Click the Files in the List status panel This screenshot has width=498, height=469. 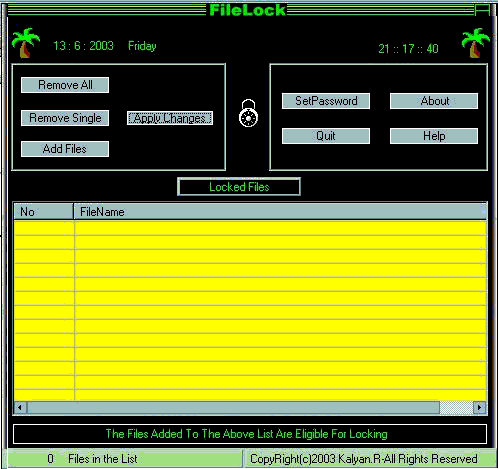pos(125,459)
